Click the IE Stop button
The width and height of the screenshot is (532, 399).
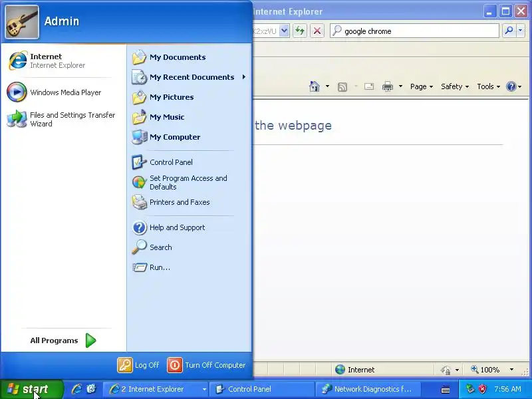click(x=317, y=31)
